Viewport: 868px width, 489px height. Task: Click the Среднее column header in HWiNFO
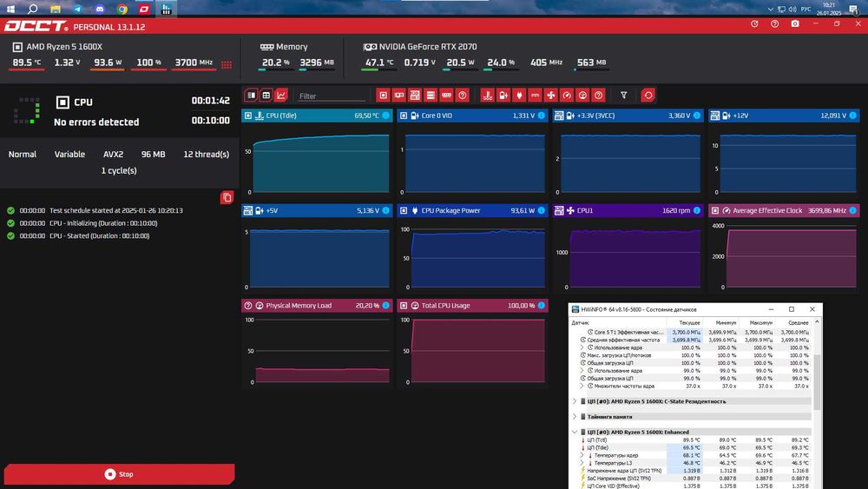(793, 322)
